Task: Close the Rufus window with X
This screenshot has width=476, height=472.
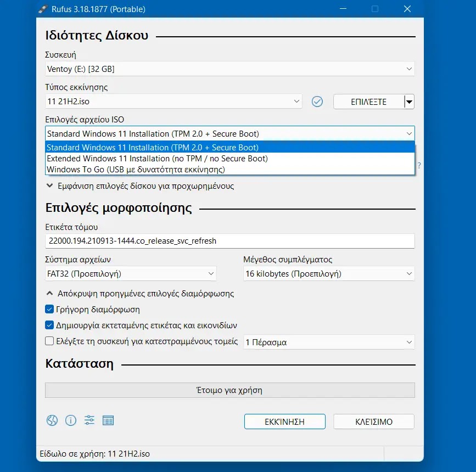Action: pyautogui.click(x=407, y=9)
